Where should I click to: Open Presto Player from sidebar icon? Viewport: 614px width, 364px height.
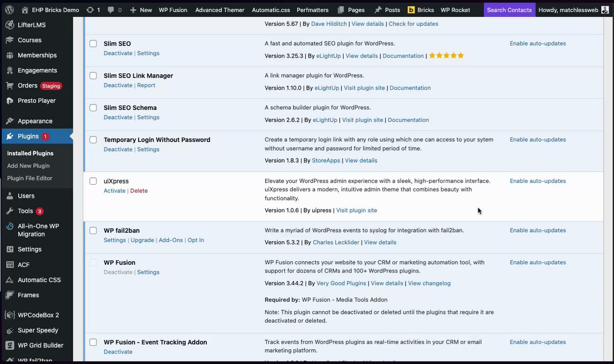(x=10, y=101)
